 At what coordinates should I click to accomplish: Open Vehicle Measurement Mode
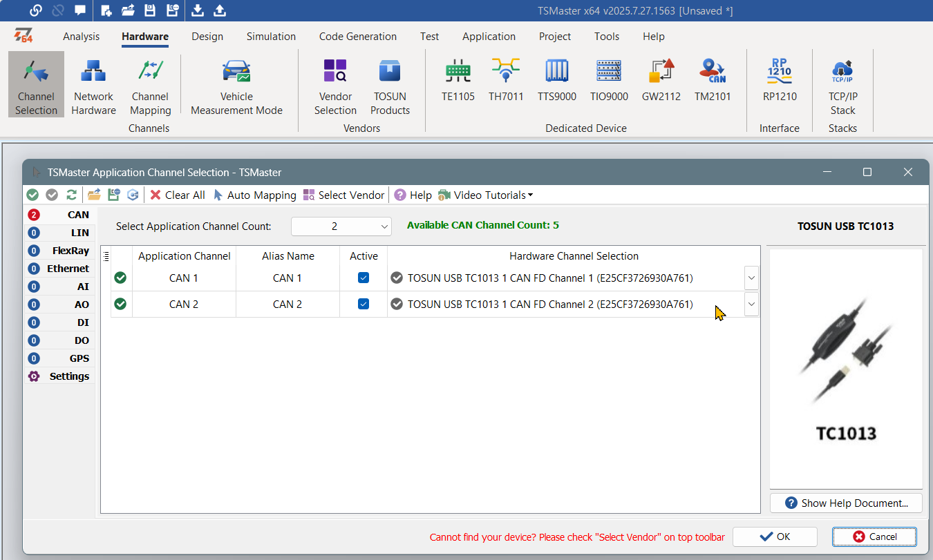(236, 85)
